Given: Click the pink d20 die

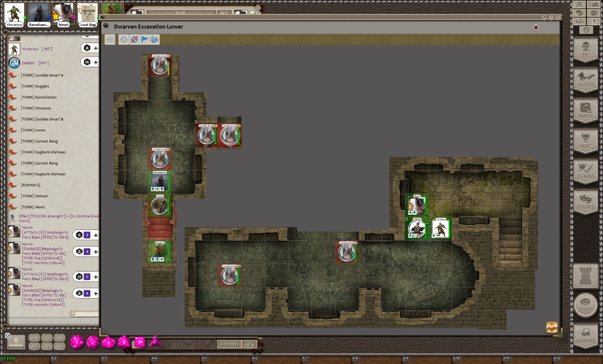Looking at the screenshot, I should [x=76, y=342].
